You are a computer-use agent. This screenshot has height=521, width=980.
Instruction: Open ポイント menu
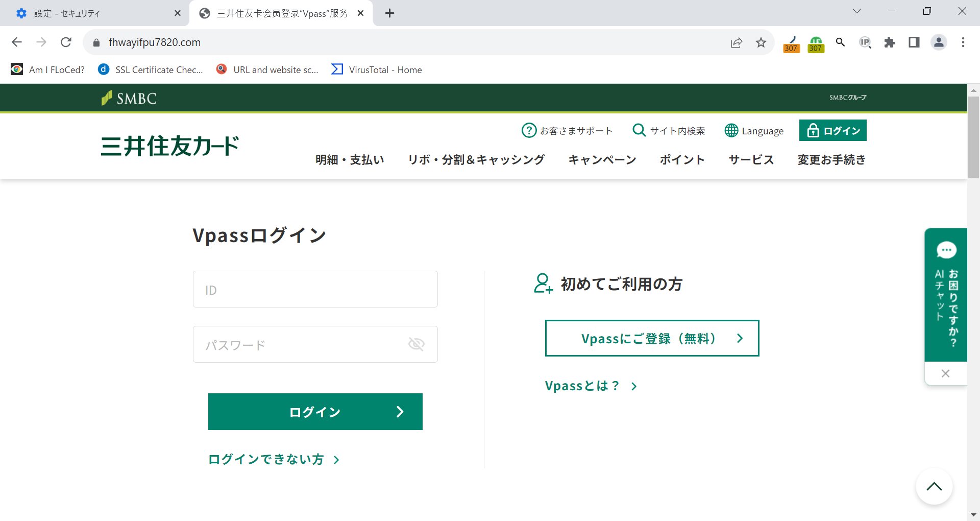coord(682,160)
